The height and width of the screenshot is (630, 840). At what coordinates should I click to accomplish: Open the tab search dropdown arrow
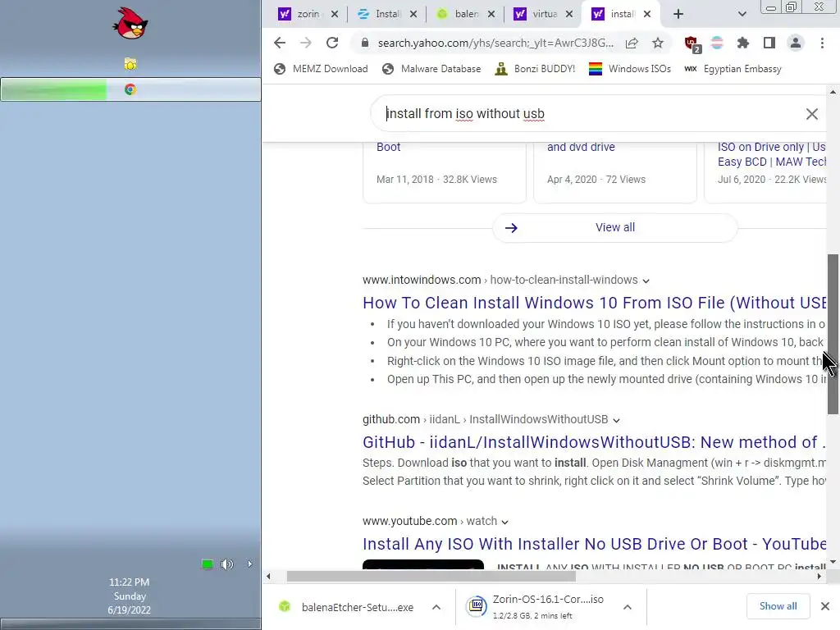point(742,14)
